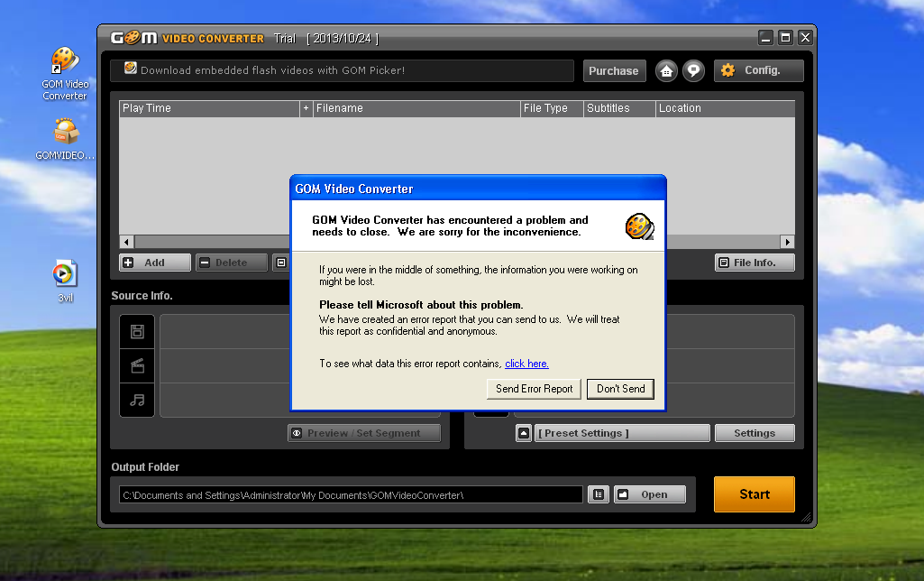Select the GOM Video Converter desktop shortcut
Screen dimensions: 924x581
(x=65, y=74)
